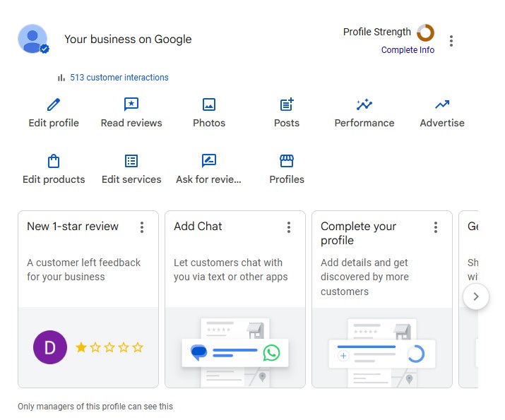Click the business profile avatar

click(33, 39)
